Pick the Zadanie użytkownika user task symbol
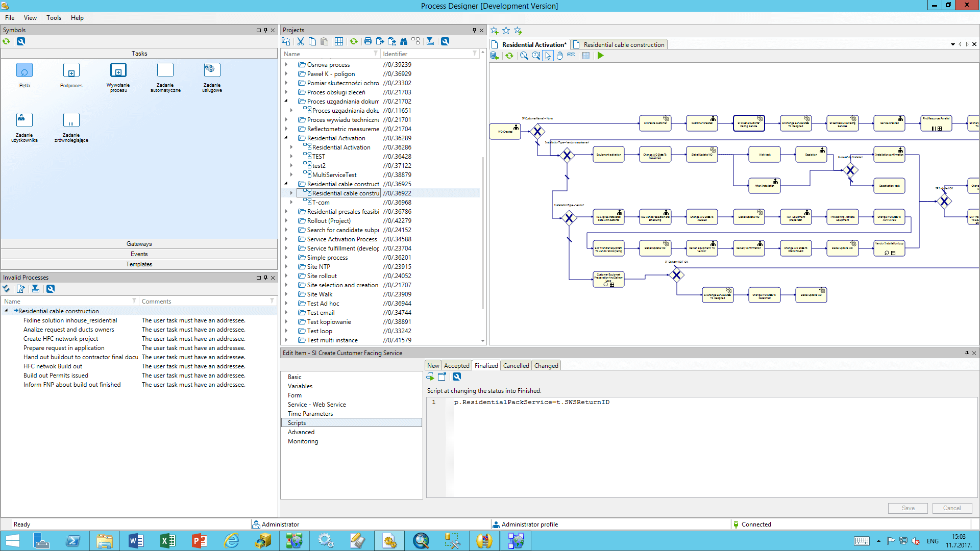The width and height of the screenshot is (980, 551). coord(24,127)
